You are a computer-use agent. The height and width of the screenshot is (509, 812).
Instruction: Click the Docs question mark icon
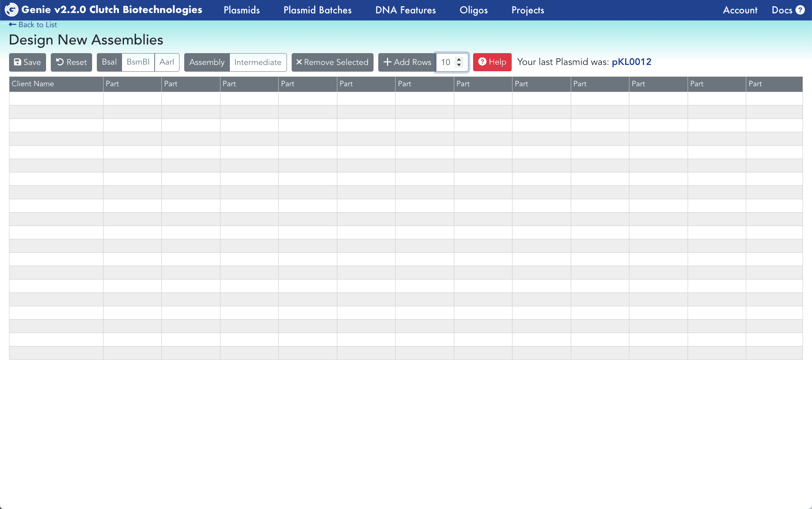[x=800, y=10]
